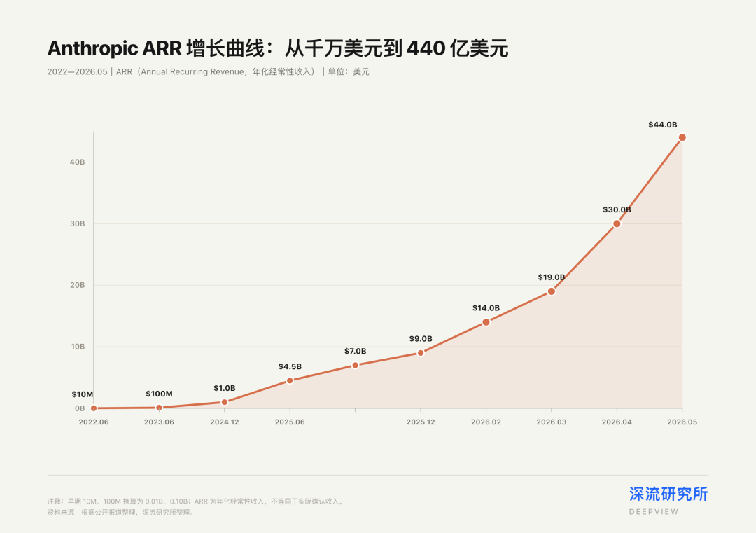Click the '$19.0B' value label
Image resolution: width=756 pixels, height=533 pixels.
click(551, 277)
